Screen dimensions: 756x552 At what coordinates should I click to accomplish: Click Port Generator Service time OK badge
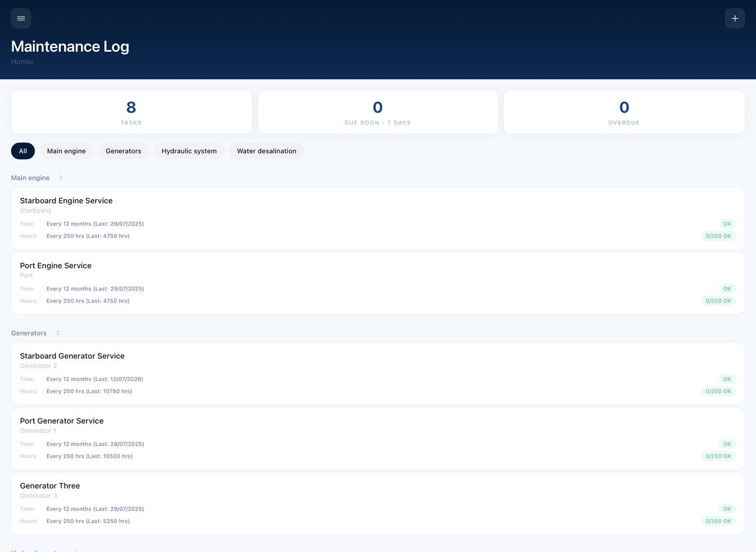click(x=727, y=444)
